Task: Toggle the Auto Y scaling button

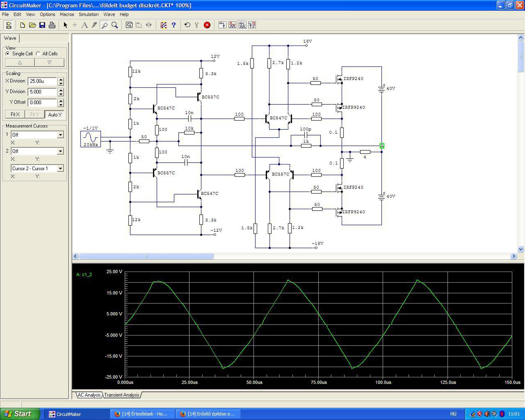Action: click(x=55, y=114)
